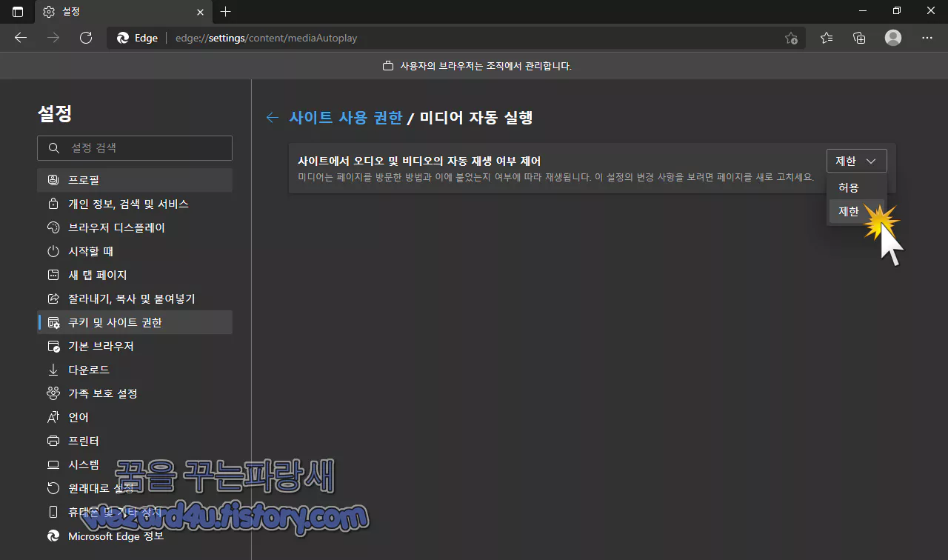Click the 사이트 사용 권한 breadcrumb link
This screenshot has width=948, height=560.
pos(347,117)
